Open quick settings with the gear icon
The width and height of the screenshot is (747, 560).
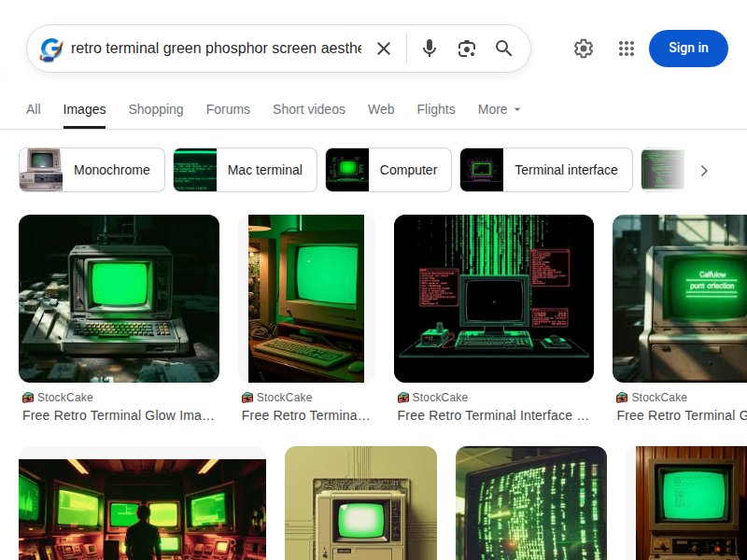click(x=584, y=48)
